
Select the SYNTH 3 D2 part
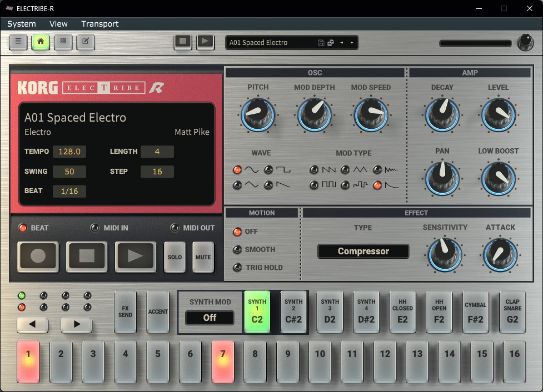(x=330, y=311)
